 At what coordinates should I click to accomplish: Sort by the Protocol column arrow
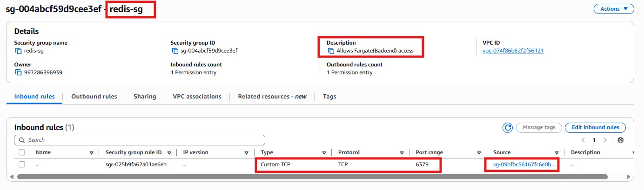point(401,153)
